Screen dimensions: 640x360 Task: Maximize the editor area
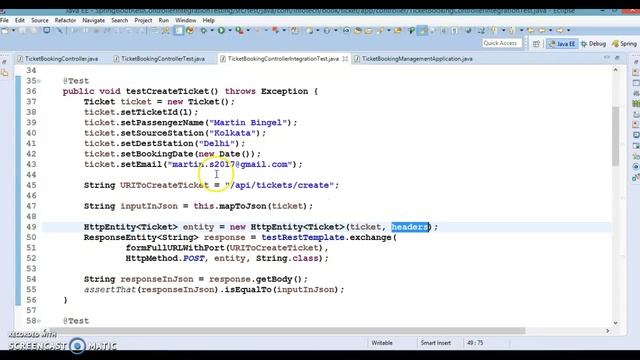[617, 58]
